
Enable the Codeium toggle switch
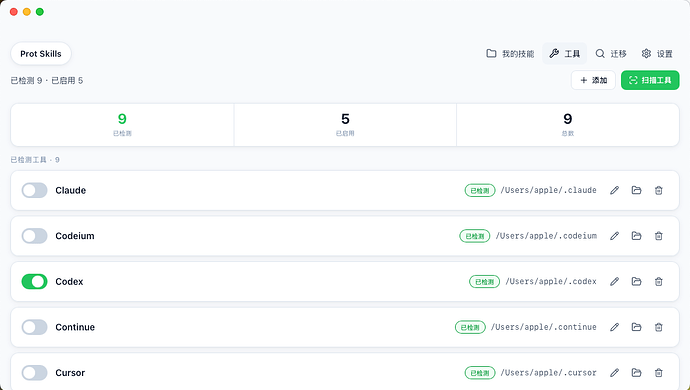tap(34, 236)
